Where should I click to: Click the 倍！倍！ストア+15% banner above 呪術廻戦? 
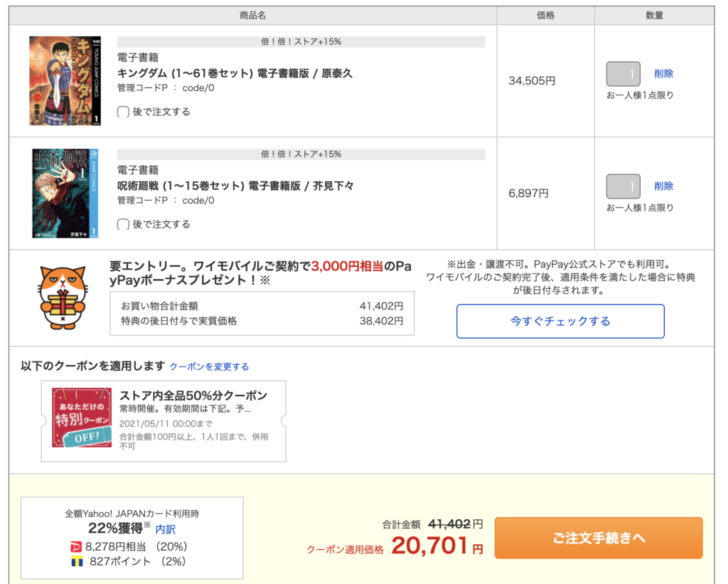click(301, 154)
